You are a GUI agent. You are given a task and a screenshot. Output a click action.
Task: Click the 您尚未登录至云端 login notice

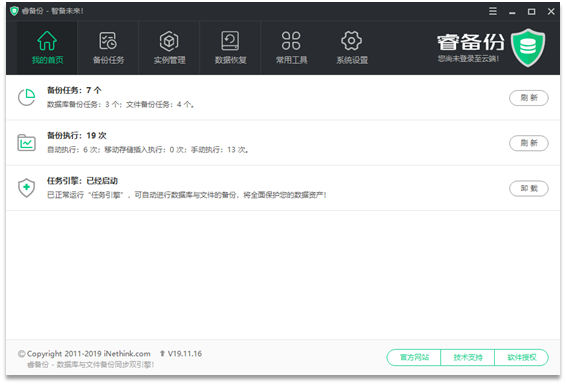[468, 58]
